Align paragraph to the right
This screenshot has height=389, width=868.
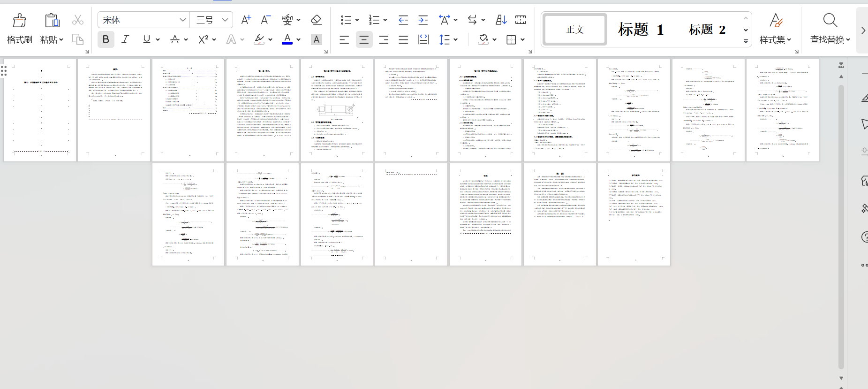coord(384,40)
